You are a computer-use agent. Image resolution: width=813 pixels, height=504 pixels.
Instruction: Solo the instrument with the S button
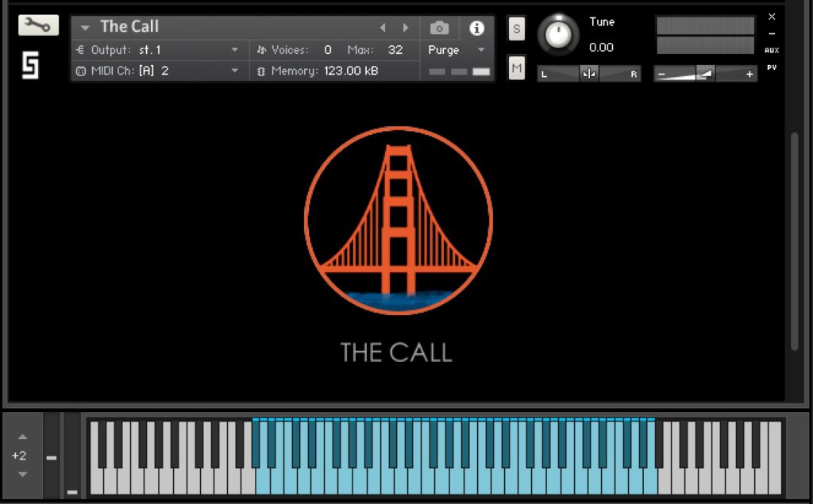pos(516,29)
